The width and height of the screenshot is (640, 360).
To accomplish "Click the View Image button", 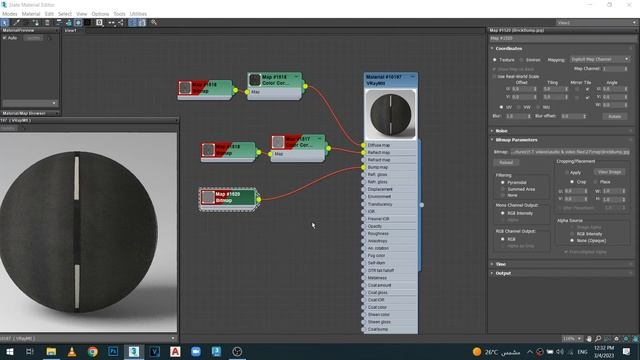I will (609, 172).
